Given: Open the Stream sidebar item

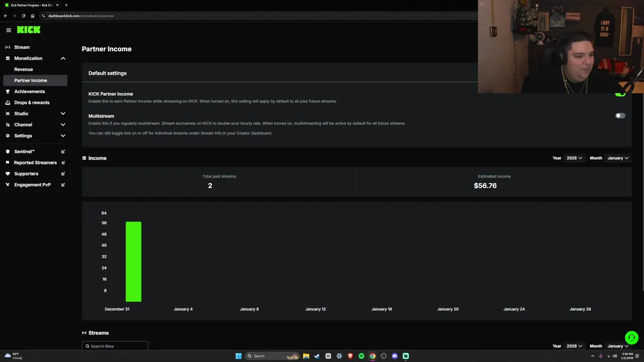Looking at the screenshot, I should point(35,47).
